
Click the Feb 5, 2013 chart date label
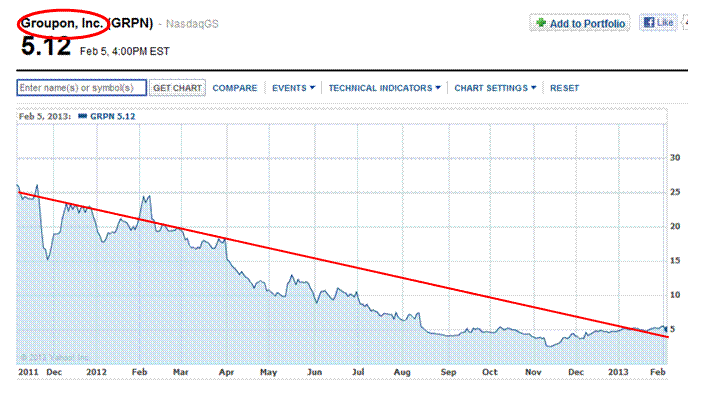point(45,116)
